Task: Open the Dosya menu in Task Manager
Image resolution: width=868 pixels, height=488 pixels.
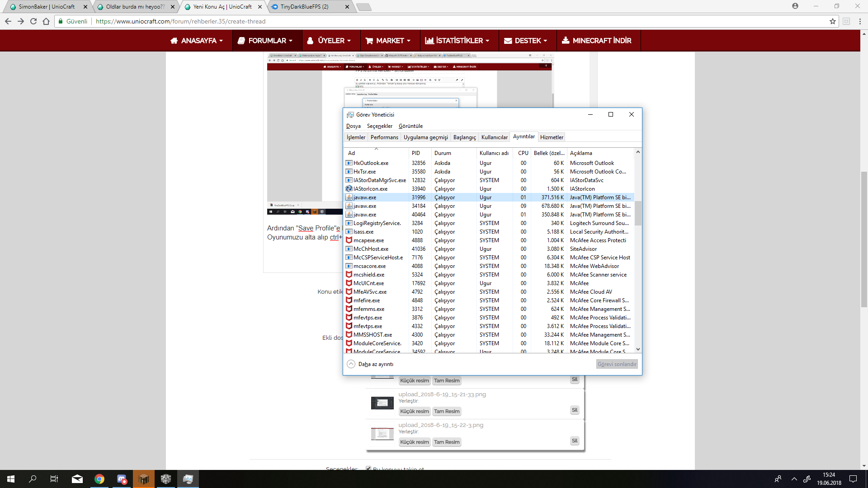Action: [x=354, y=126]
